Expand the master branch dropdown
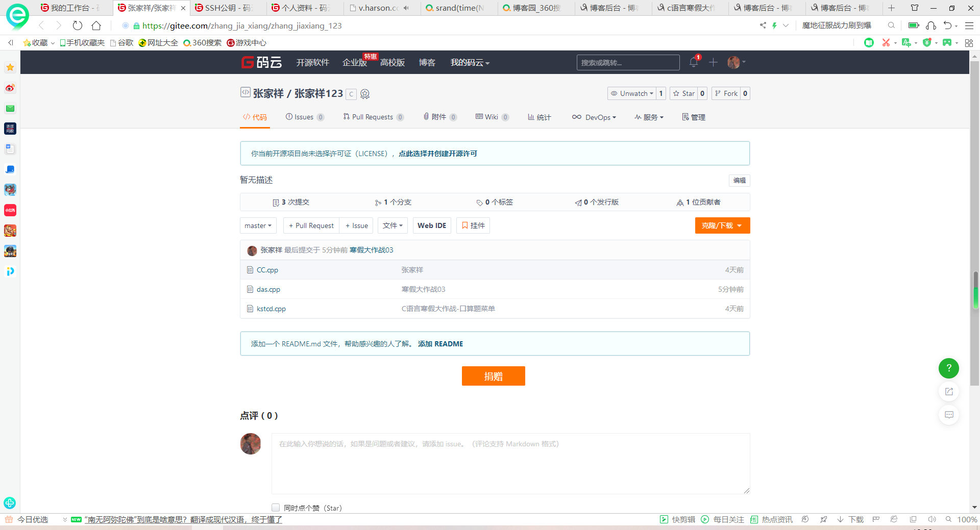The height and width of the screenshot is (530, 980). point(258,225)
